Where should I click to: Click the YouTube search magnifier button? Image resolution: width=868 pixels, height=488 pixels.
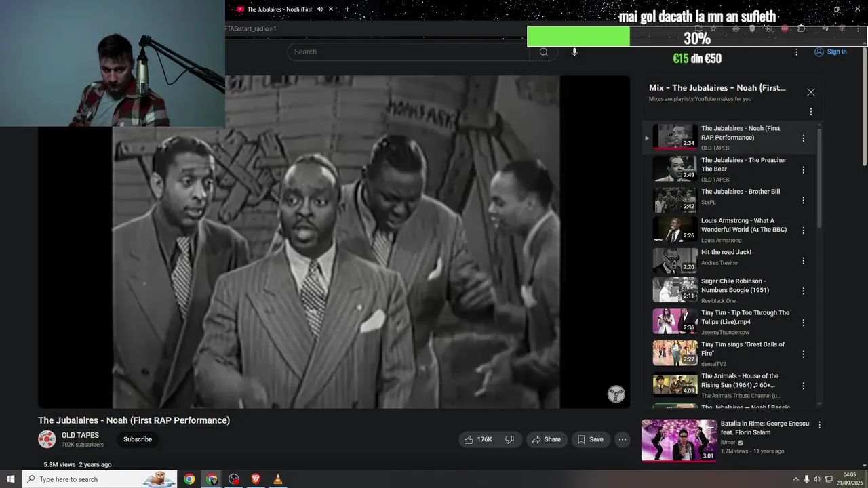click(543, 52)
